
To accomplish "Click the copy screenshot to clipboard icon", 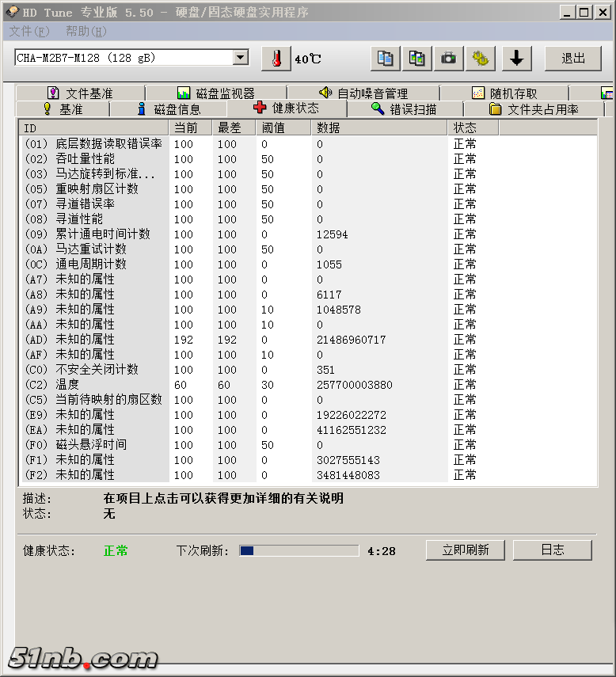I will coord(416,59).
